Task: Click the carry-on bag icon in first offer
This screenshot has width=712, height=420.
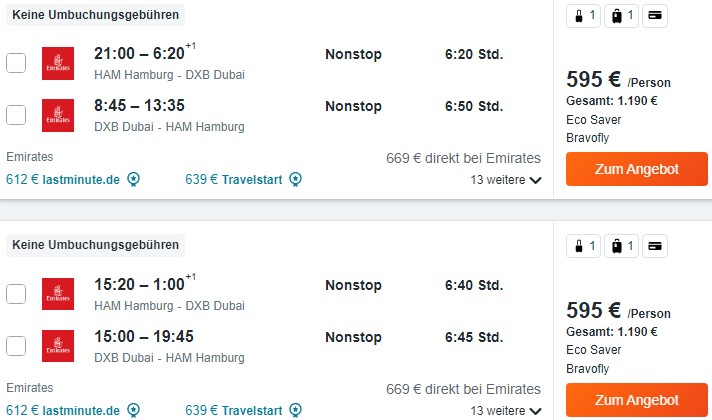Action: pos(583,16)
